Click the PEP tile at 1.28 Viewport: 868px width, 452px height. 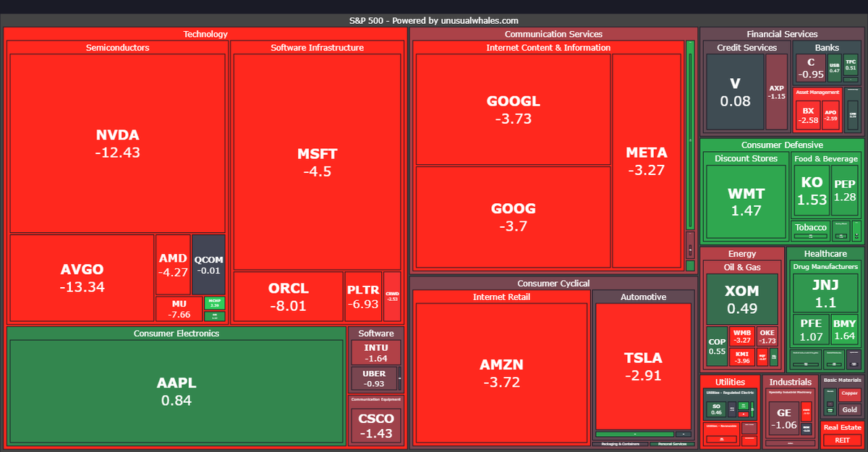pyautogui.click(x=844, y=190)
